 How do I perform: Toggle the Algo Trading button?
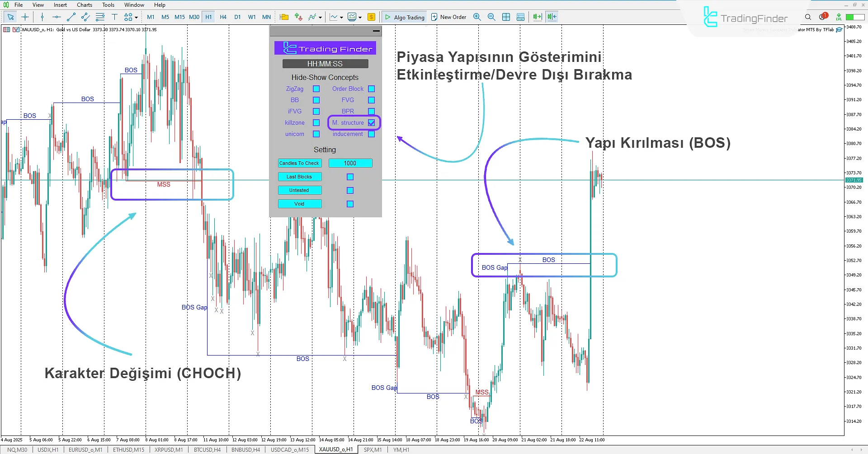(x=404, y=17)
